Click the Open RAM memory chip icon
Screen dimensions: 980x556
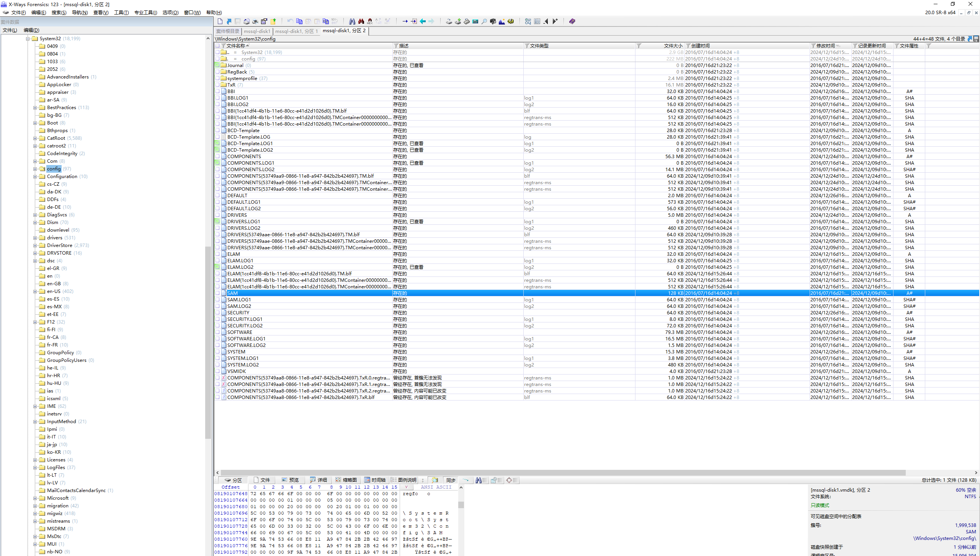pyautogui.click(x=467, y=21)
